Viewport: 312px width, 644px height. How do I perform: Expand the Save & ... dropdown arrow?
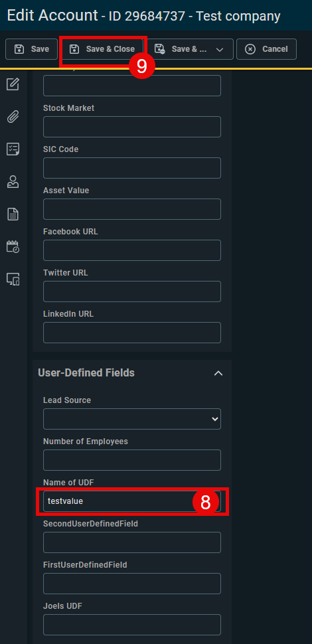220,50
